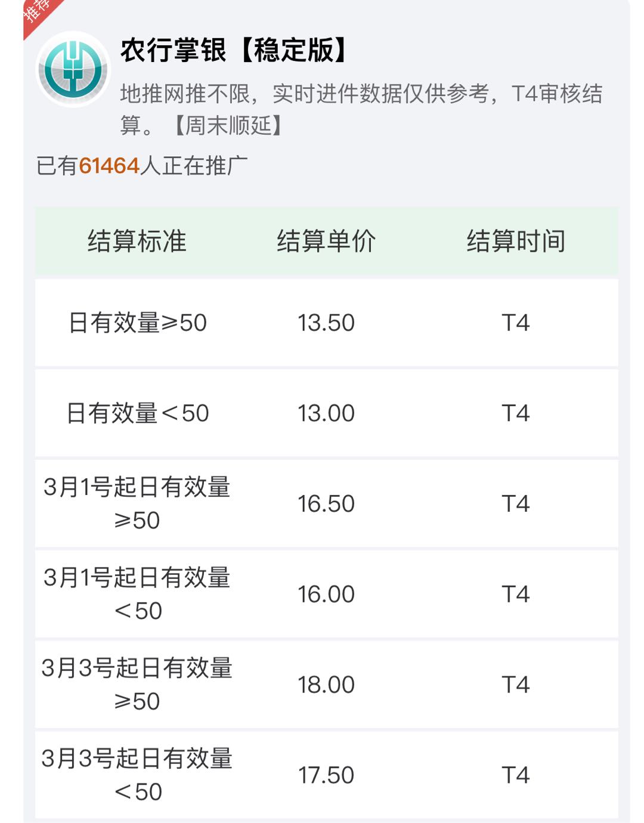The image size is (644, 823).
Task: Select the 结算单价 column header
Action: click(x=326, y=242)
